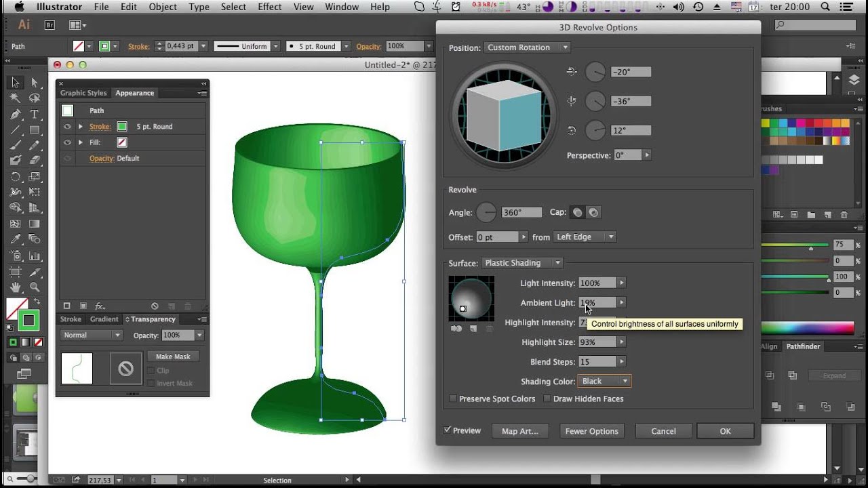
Task: Select the Pen tool
Action: 14,113
